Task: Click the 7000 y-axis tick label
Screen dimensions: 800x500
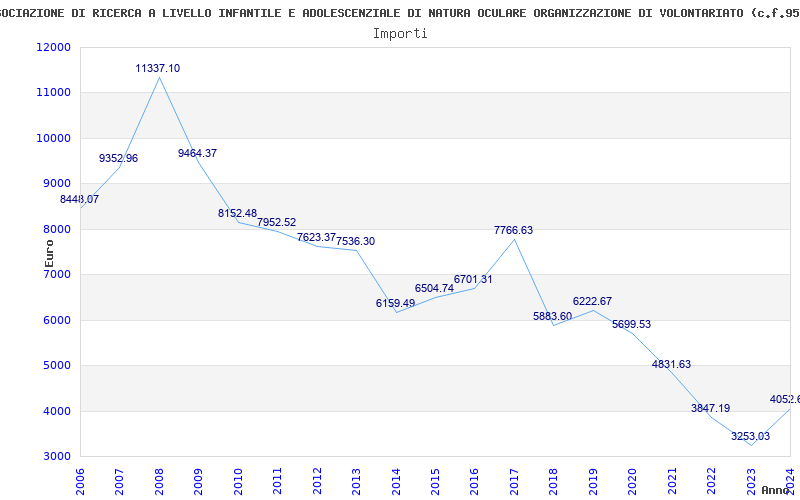Action: coord(56,274)
